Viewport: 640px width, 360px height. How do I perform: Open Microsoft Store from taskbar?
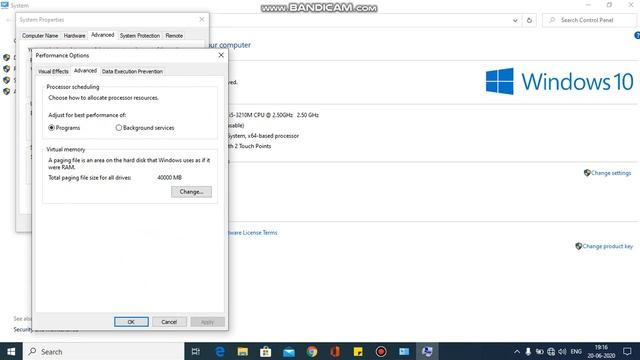click(x=266, y=351)
